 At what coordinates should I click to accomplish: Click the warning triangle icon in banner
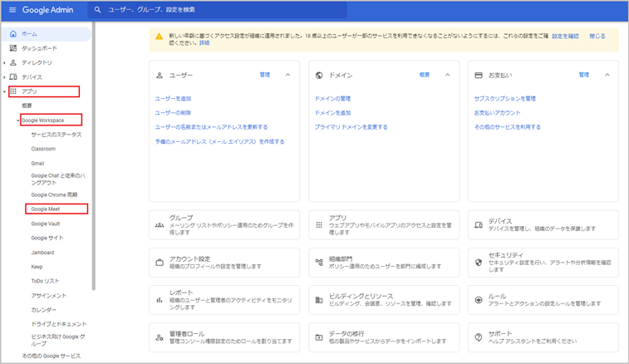coord(160,36)
